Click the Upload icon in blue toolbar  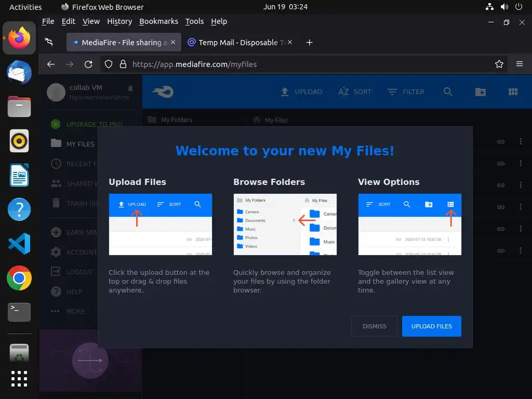click(285, 91)
